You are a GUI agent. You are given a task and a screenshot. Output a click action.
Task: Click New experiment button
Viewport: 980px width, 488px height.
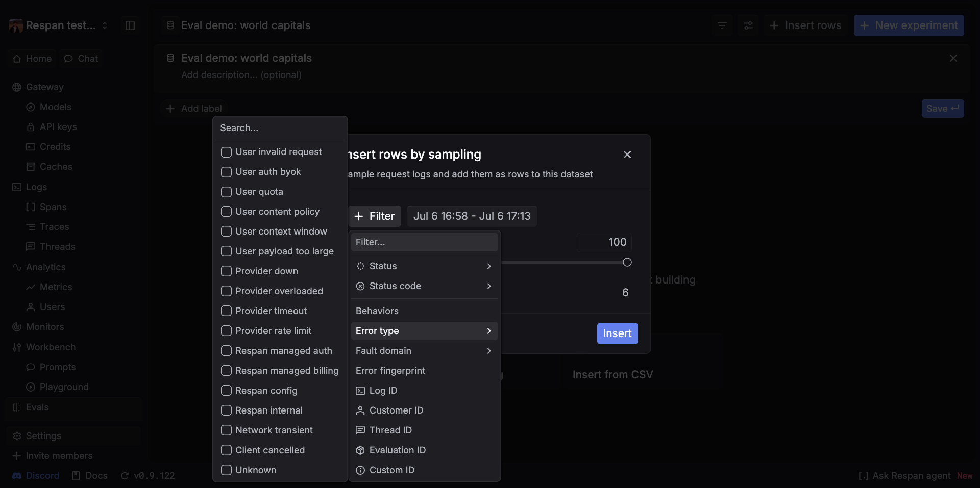[x=909, y=25]
